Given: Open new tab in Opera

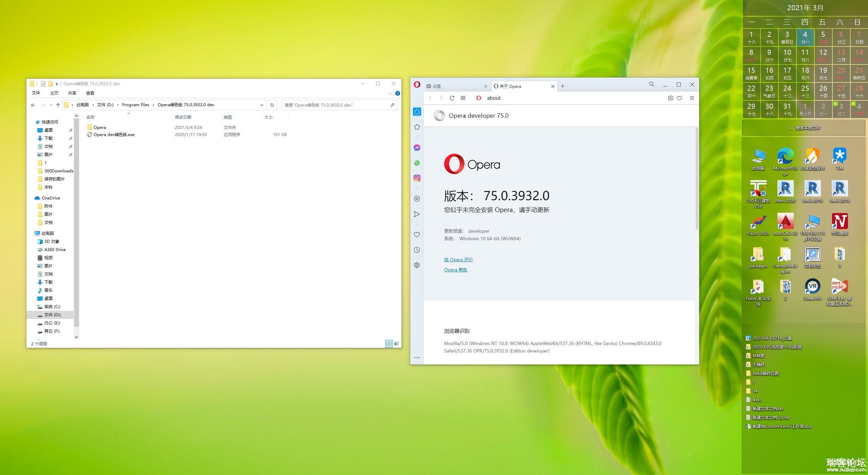Looking at the screenshot, I should (563, 86).
